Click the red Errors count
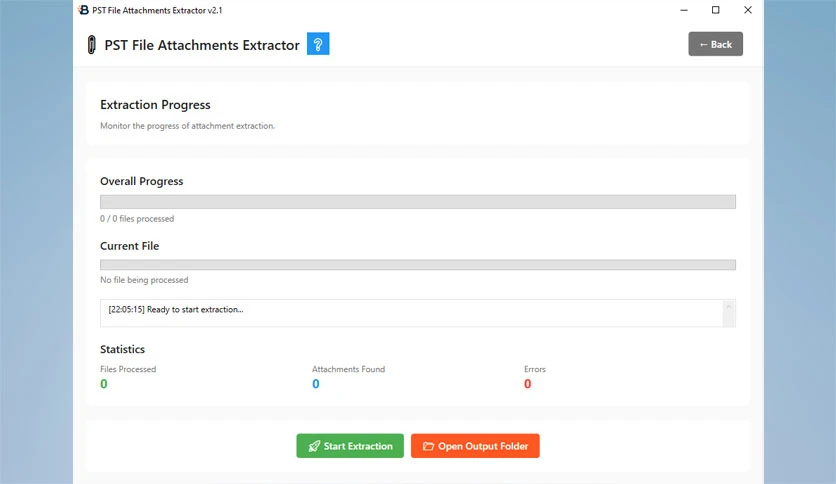Viewport: 836px width, 484px height. (x=527, y=384)
